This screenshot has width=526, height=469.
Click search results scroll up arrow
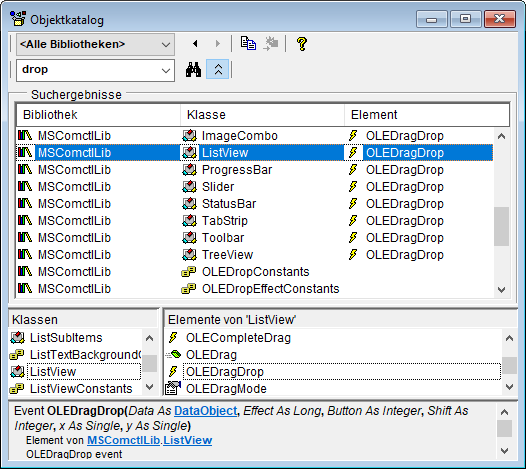(502, 136)
